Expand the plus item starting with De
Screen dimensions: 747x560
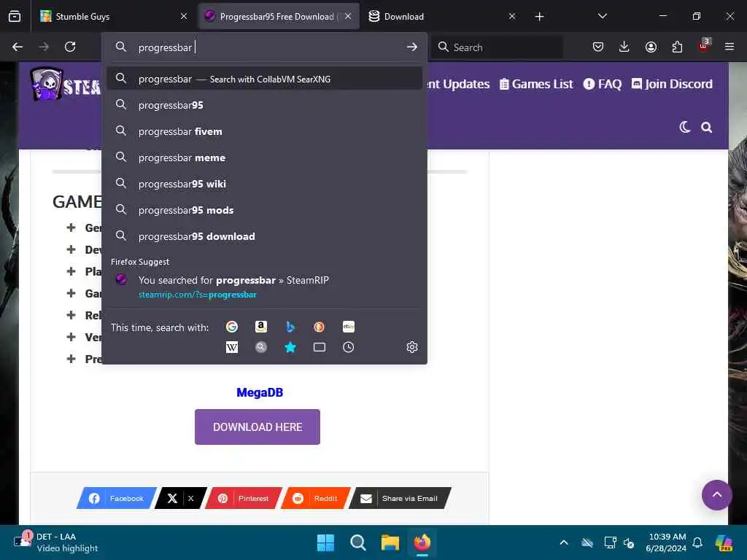(71, 249)
